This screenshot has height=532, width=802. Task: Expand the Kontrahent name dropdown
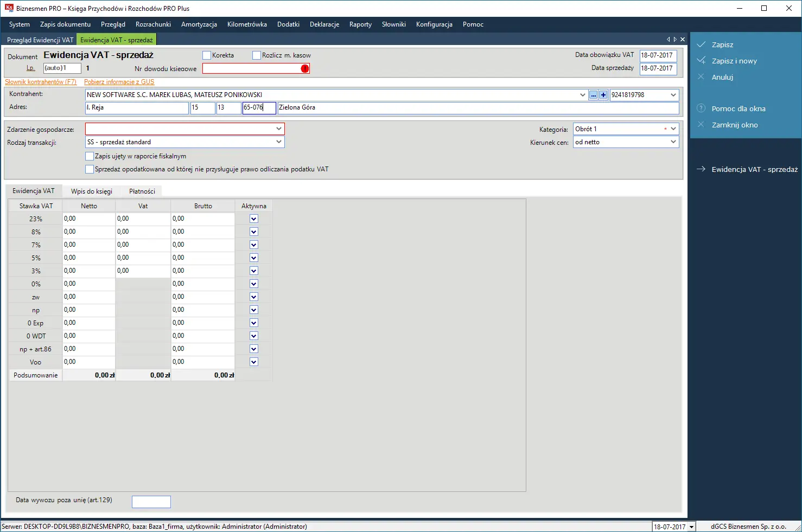coord(583,95)
